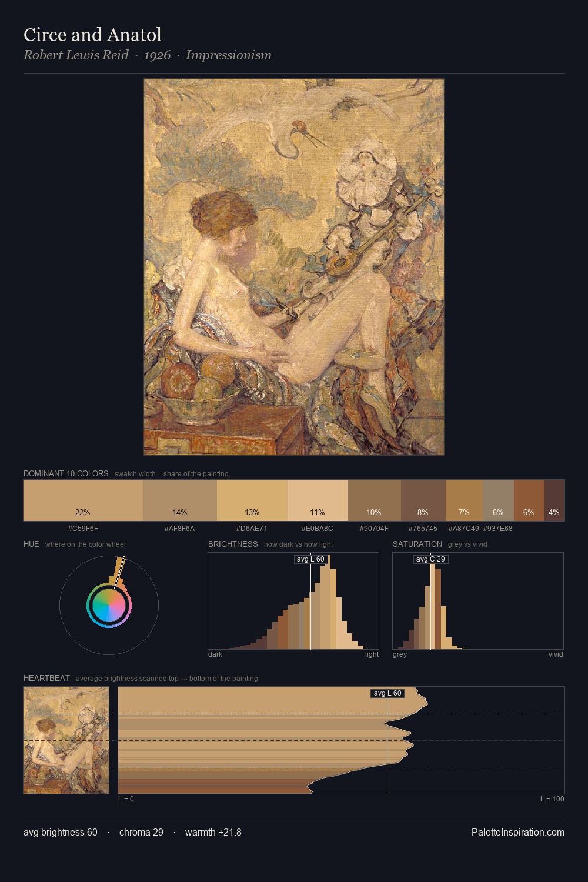
Task: Click the hex code '#90704F'
Action: 374,529
